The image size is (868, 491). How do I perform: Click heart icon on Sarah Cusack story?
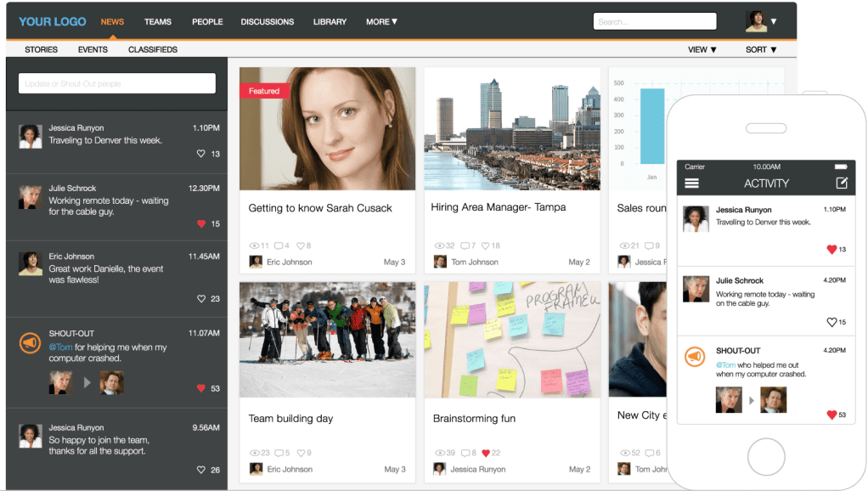click(x=301, y=245)
